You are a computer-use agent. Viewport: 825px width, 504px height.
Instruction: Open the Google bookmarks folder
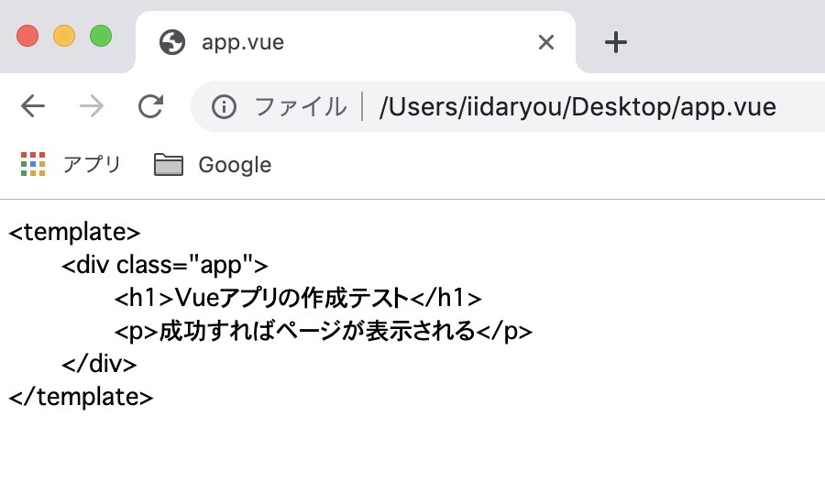pos(213,165)
